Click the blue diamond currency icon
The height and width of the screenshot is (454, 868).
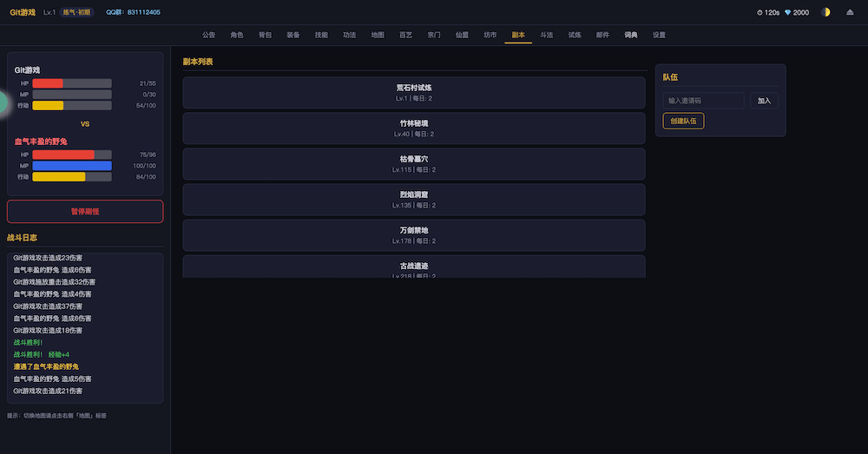(787, 12)
